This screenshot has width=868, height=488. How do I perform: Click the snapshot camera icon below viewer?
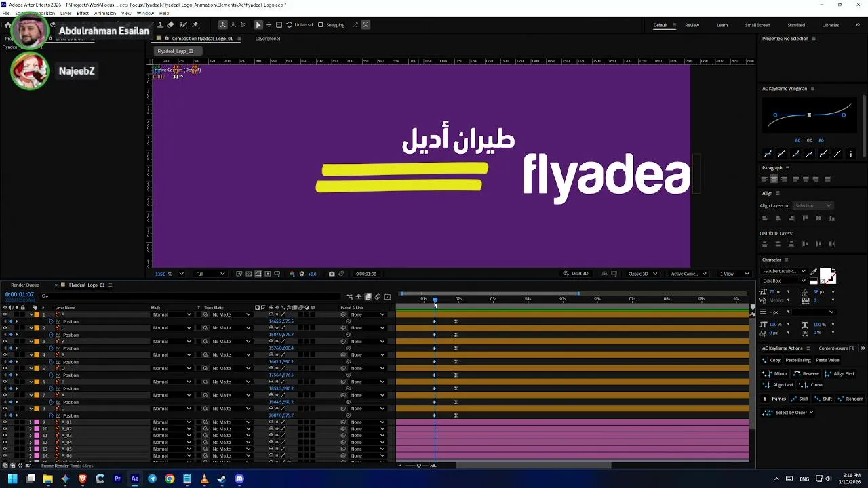332,274
